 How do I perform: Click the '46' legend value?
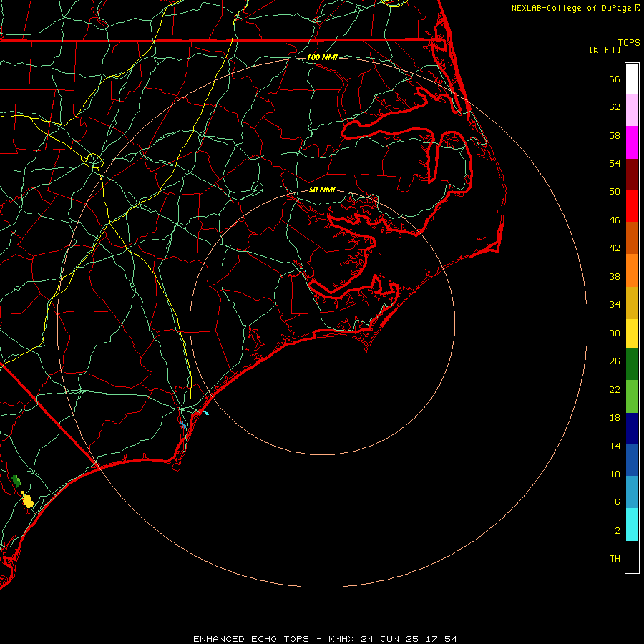point(615,220)
